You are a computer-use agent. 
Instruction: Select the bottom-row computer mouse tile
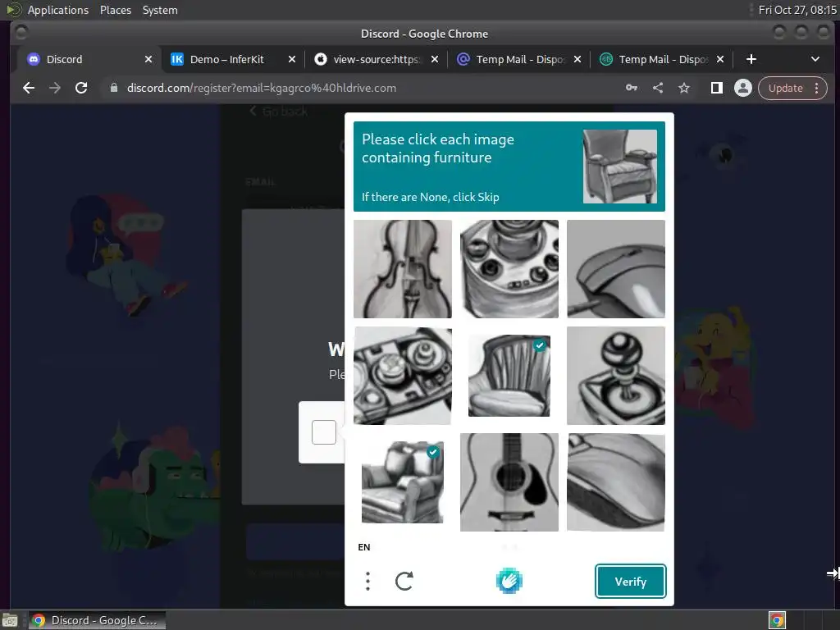point(616,482)
